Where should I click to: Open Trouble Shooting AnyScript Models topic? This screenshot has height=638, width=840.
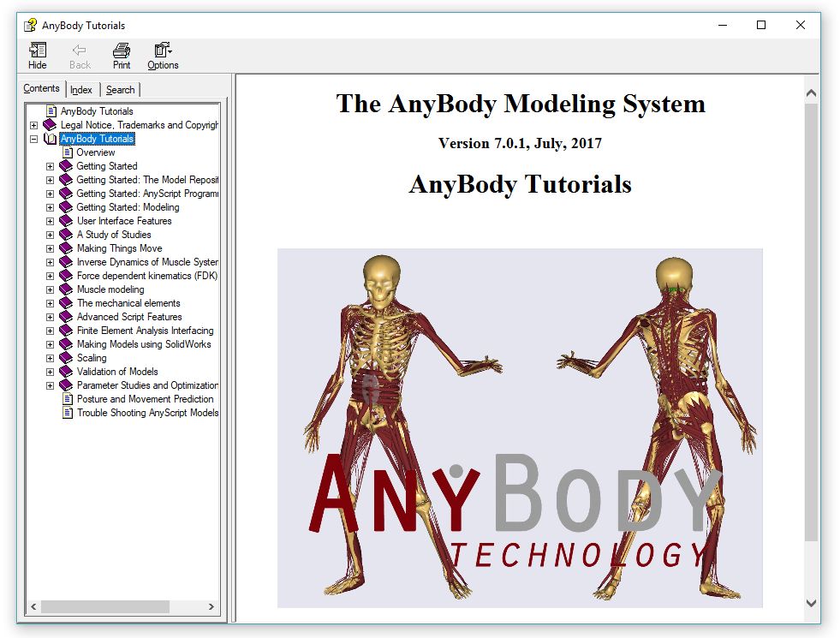click(147, 413)
